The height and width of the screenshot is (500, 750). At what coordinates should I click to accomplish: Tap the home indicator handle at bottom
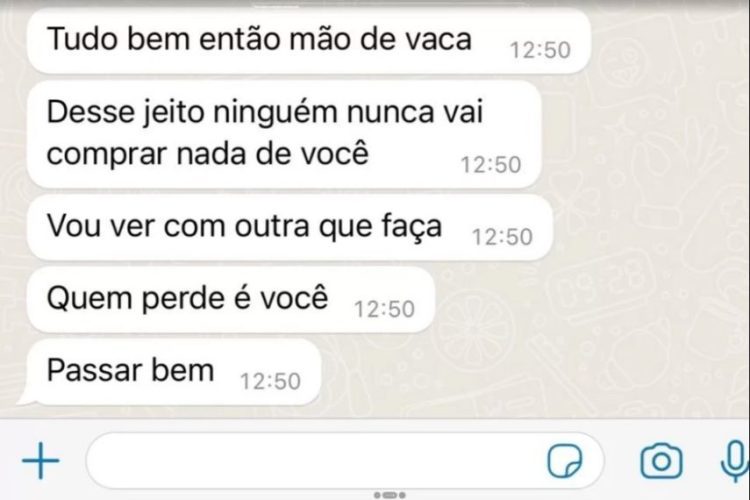pos(390,495)
